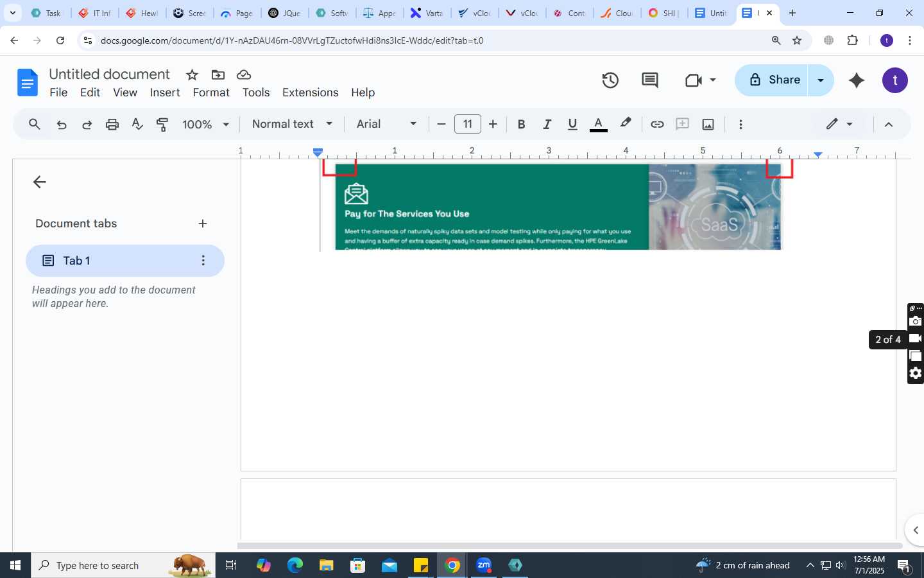924x578 pixels.
Task: Click the font size field
Action: [467, 125]
